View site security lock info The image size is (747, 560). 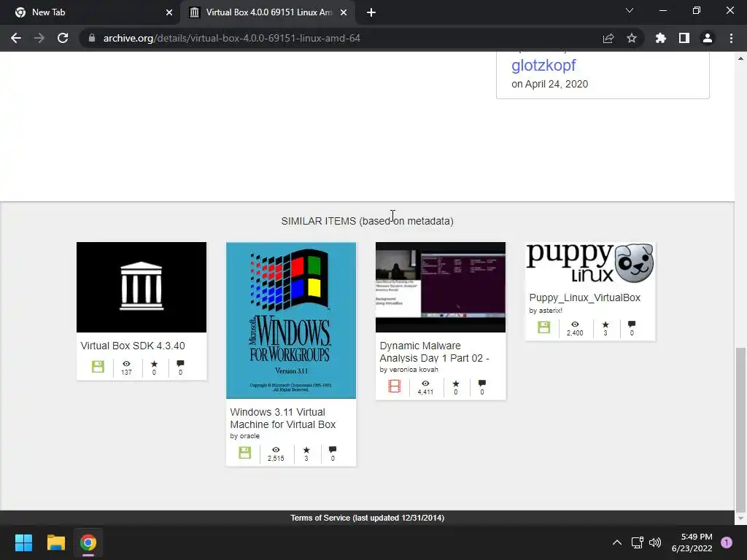click(x=91, y=38)
